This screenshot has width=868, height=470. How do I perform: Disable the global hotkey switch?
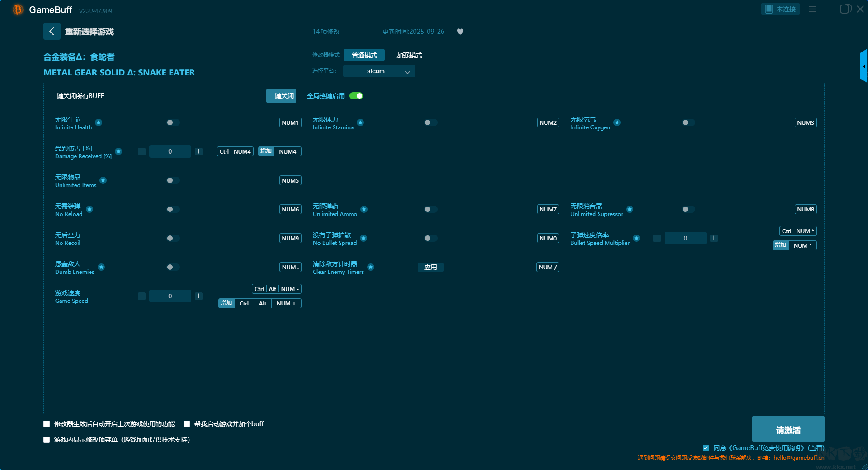[356, 96]
